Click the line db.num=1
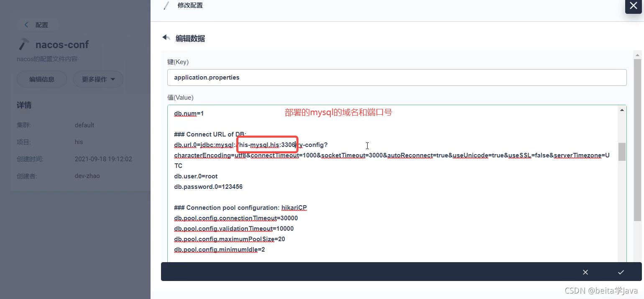Screen dimensions: 644x299 pos(189,113)
